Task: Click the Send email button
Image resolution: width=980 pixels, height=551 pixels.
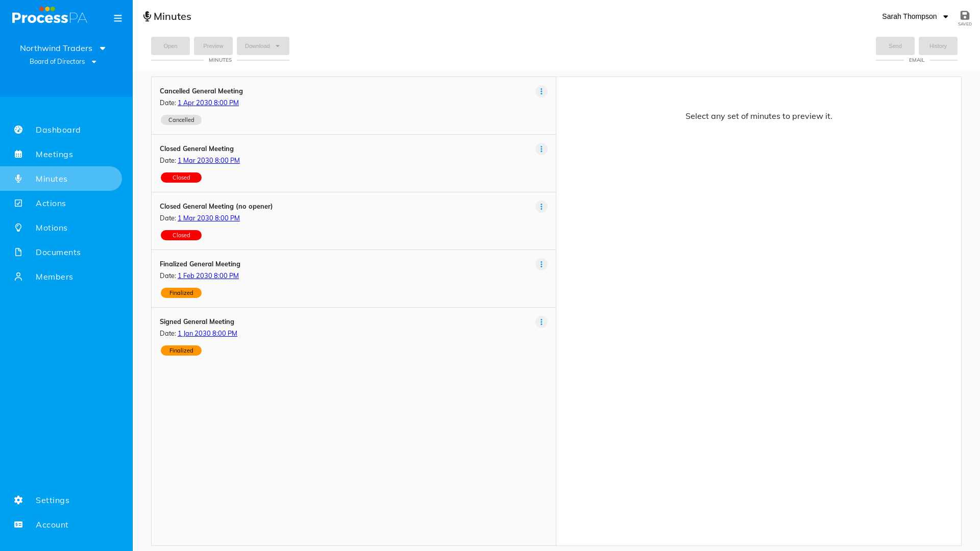Action: coord(895,46)
